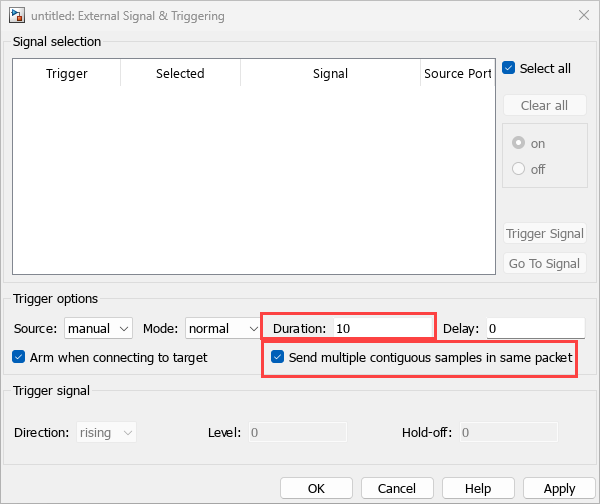This screenshot has height=504, width=600.
Task: Click the Simulink icon in title bar
Action: [17, 15]
